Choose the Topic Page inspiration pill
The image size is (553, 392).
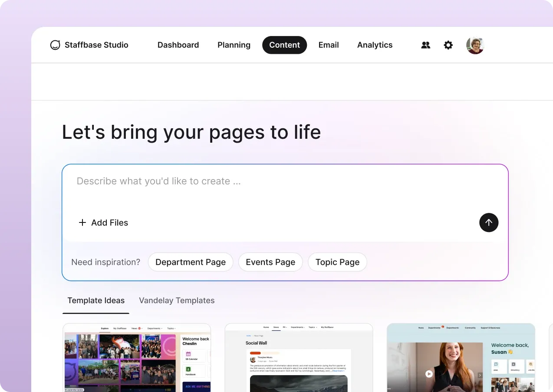click(x=337, y=262)
